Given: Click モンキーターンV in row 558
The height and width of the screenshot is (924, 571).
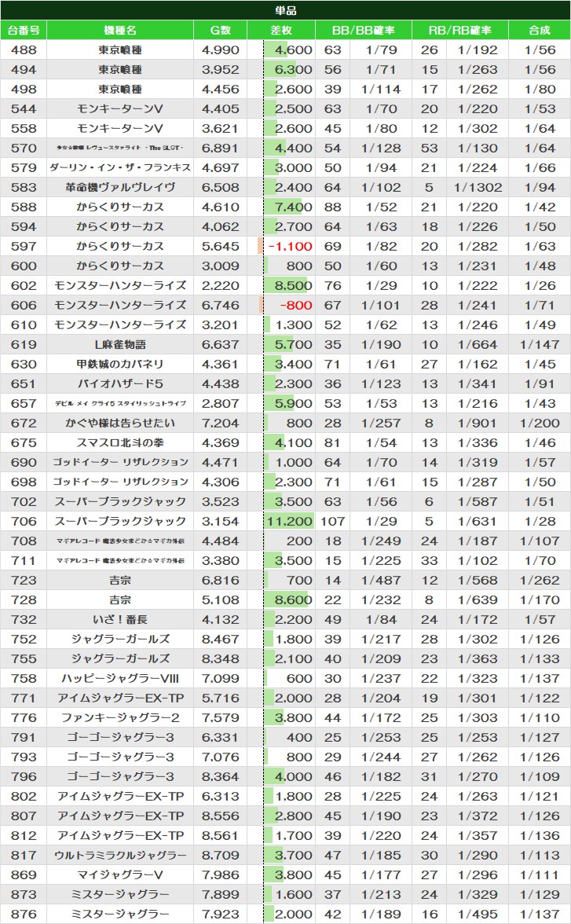Looking at the screenshot, I should (x=120, y=129).
